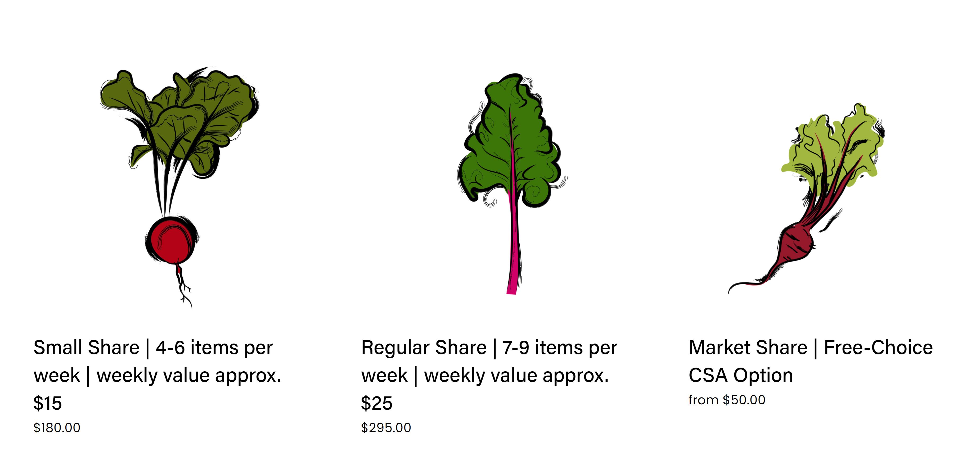Open the Regular Share product title
The width and height of the screenshot is (980, 457).
click(x=424, y=348)
